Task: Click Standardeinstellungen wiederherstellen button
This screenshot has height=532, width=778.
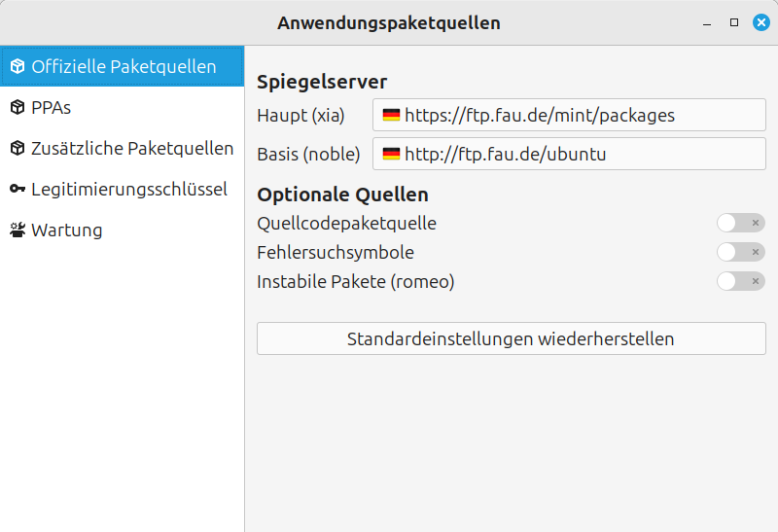Action: click(511, 338)
